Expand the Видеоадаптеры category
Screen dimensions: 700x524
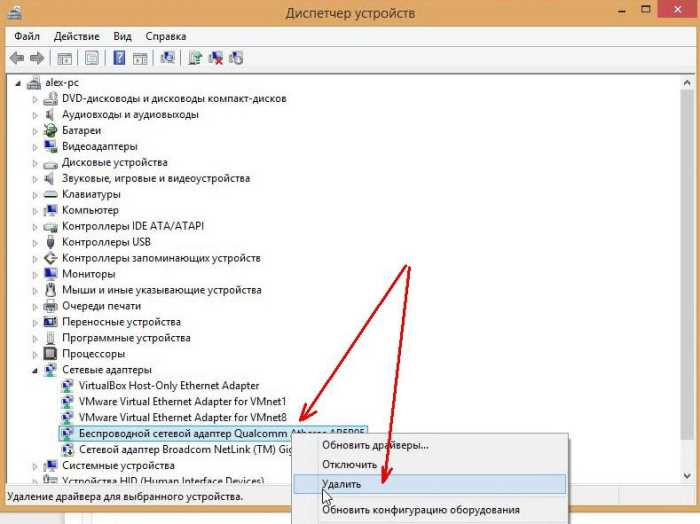(x=35, y=147)
